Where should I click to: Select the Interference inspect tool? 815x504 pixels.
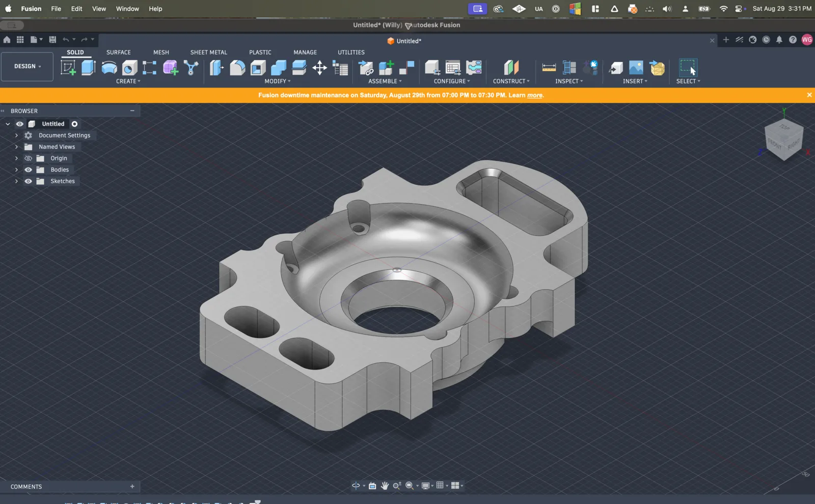pyautogui.click(x=569, y=67)
